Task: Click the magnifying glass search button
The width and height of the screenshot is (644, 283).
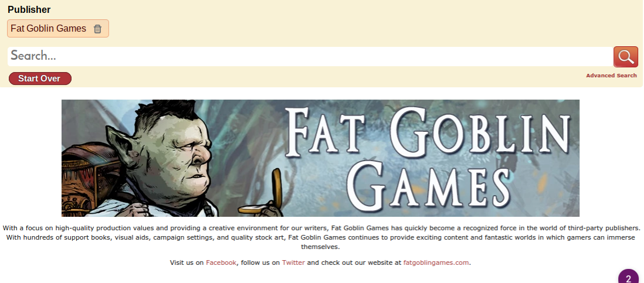Action: [625, 57]
